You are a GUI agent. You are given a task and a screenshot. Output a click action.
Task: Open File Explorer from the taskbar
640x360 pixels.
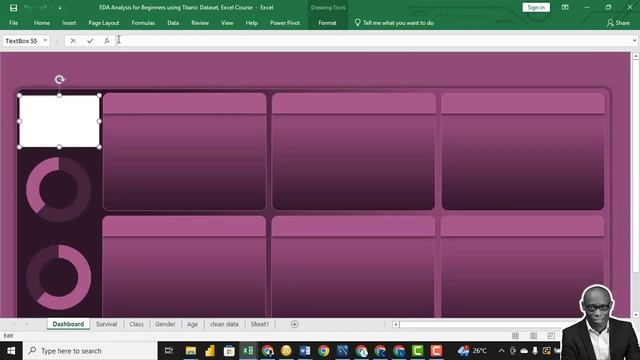[191, 351]
